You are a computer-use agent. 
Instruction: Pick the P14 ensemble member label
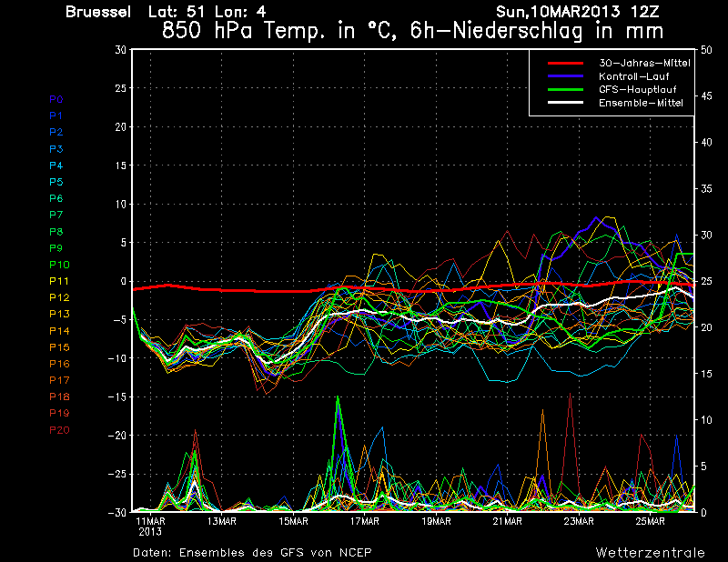pos(59,330)
